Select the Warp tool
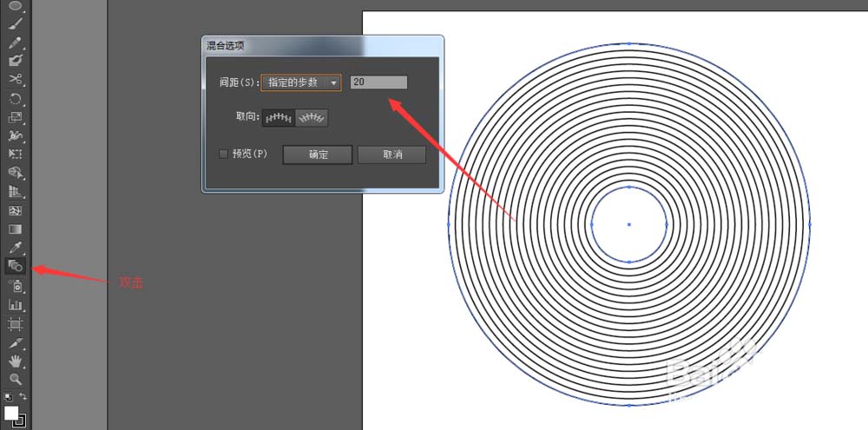Screen dimensions: 868x430 click(16, 136)
